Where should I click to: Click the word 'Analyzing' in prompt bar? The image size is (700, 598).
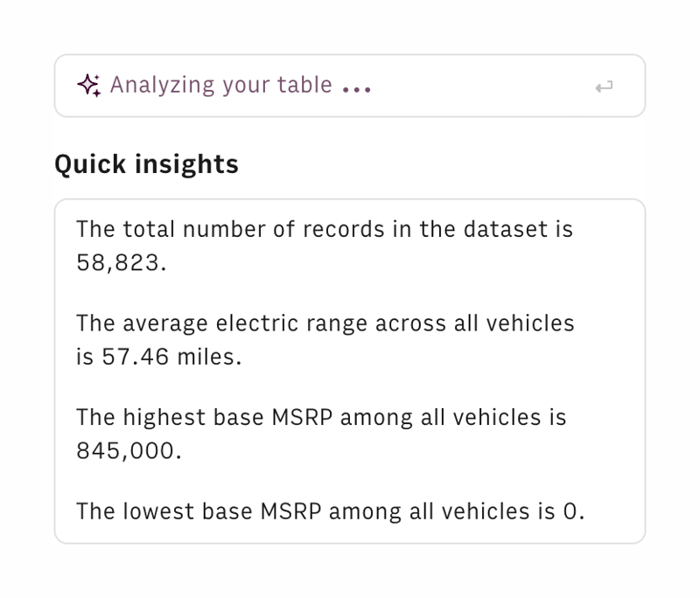162,86
